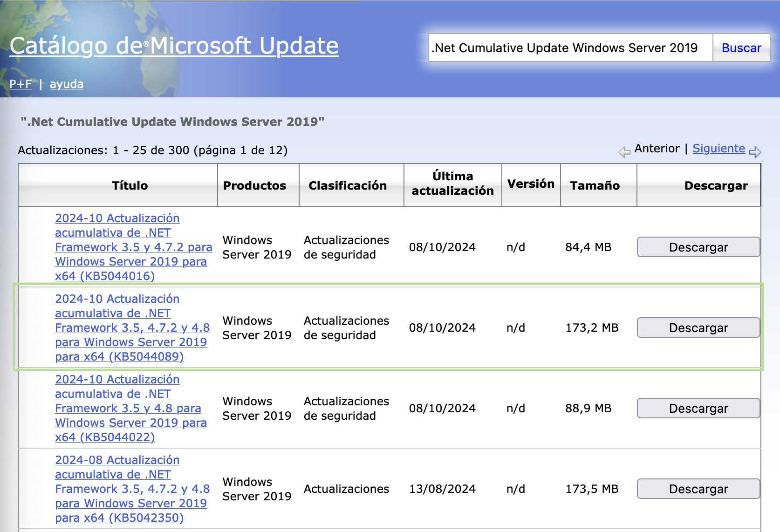
Task: Sort by Tamaño column header
Action: coord(595,185)
